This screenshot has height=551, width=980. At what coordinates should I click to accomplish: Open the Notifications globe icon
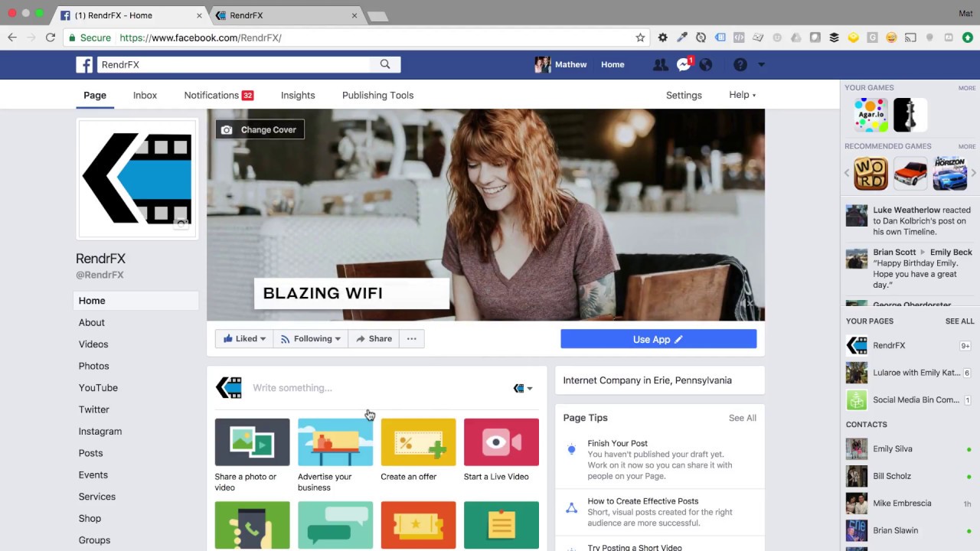(706, 65)
